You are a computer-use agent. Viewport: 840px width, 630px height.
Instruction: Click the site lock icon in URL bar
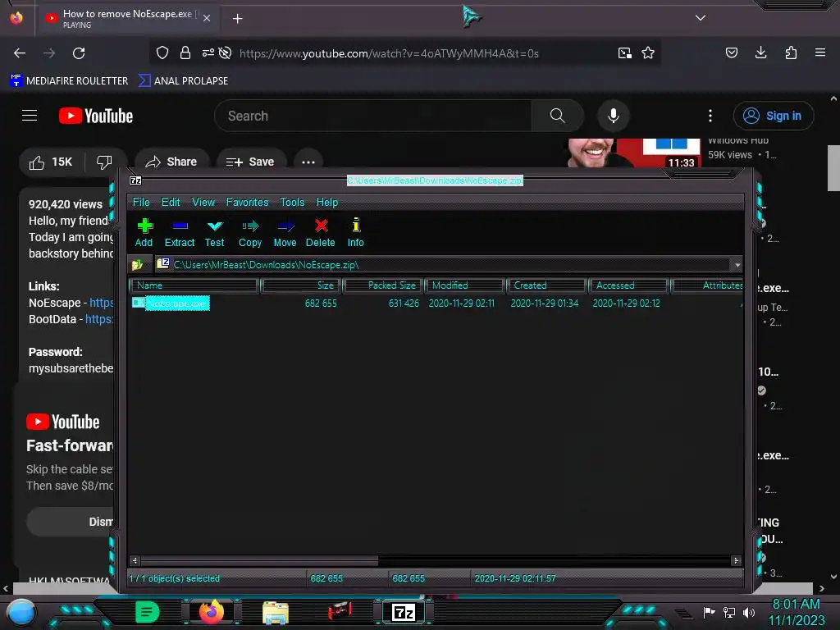coord(185,52)
